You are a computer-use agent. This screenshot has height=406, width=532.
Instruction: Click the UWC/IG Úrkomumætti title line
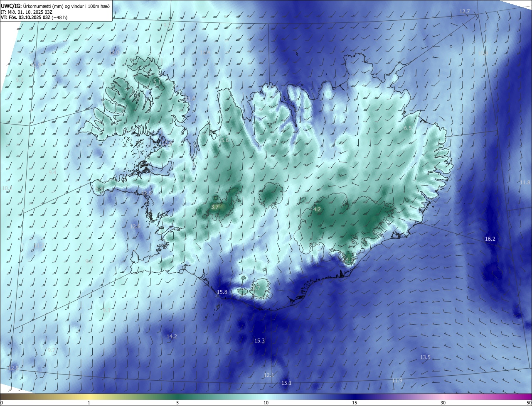pos(55,6)
